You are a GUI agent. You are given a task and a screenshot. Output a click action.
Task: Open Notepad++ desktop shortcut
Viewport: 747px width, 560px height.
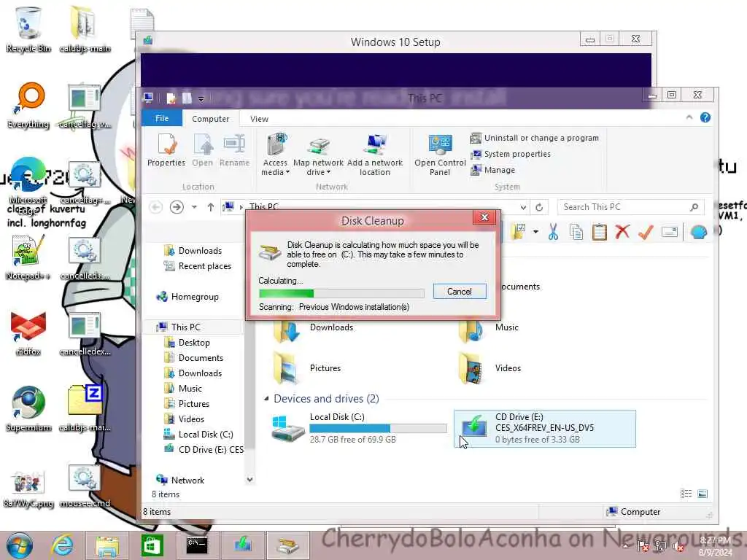(x=28, y=257)
